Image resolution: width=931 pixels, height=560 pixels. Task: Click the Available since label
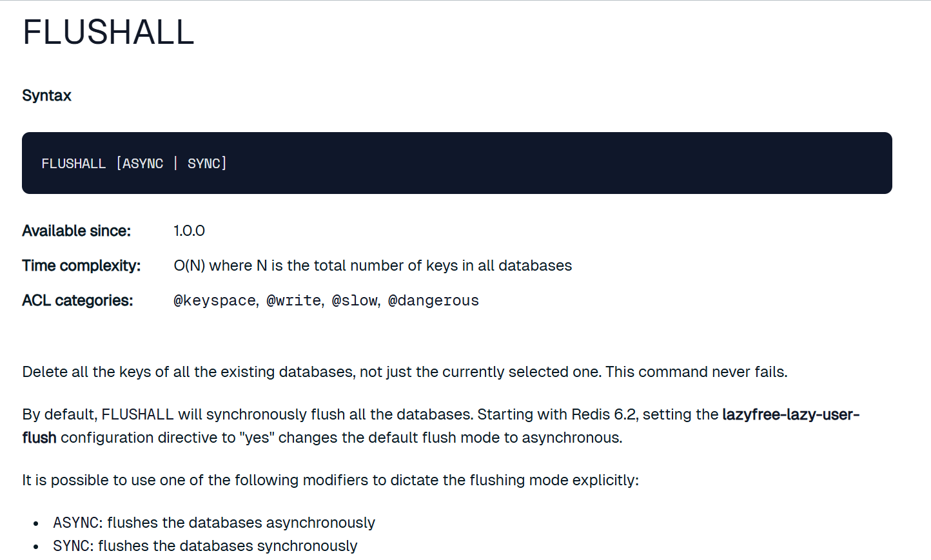pos(76,231)
